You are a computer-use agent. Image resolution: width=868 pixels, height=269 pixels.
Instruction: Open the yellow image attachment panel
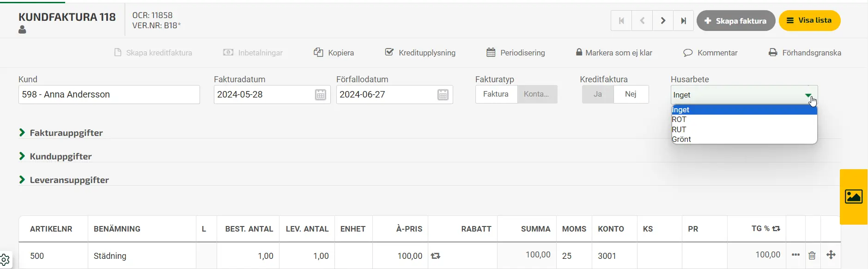point(854,197)
